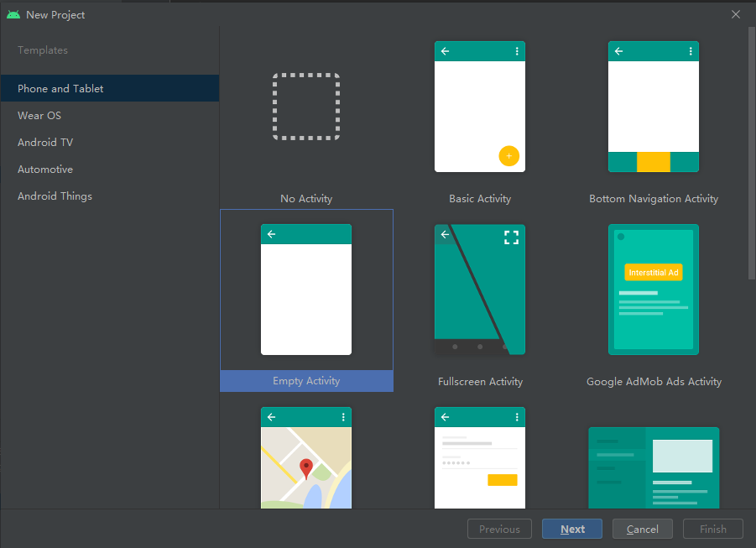Click the Finish button

point(713,529)
